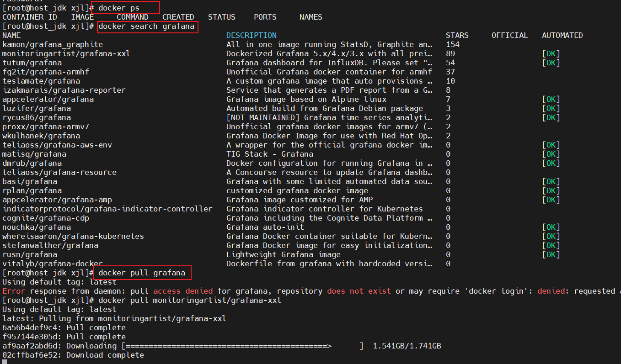Click the star count 154

click(453, 44)
